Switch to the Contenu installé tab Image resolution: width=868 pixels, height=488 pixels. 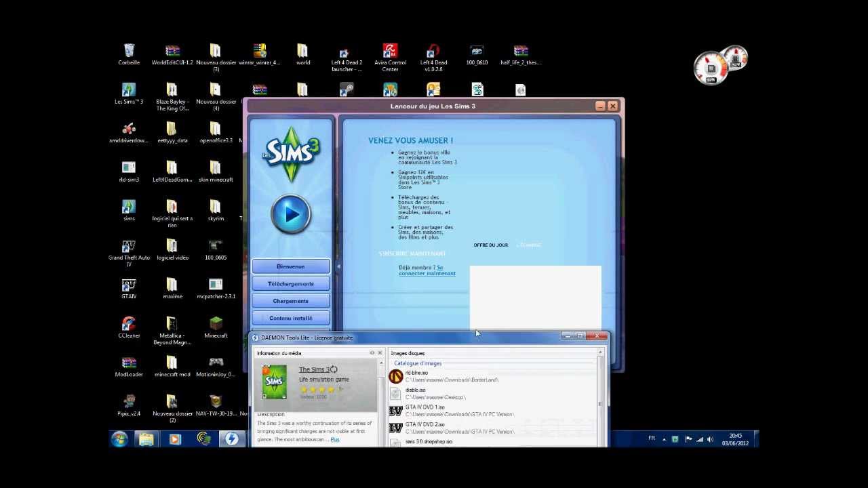[291, 318]
